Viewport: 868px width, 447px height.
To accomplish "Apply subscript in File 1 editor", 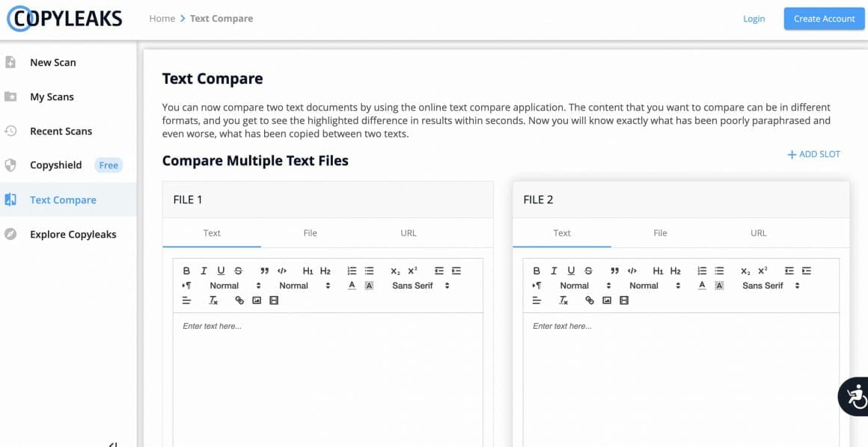I will click(395, 271).
